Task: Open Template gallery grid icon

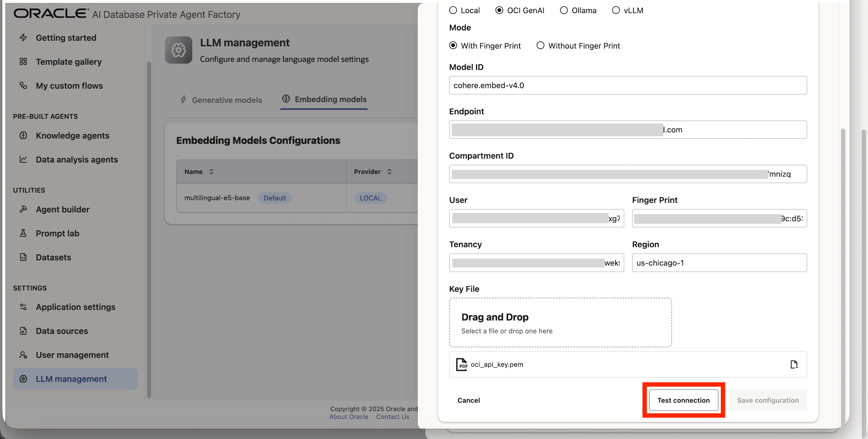Action: pos(23,62)
